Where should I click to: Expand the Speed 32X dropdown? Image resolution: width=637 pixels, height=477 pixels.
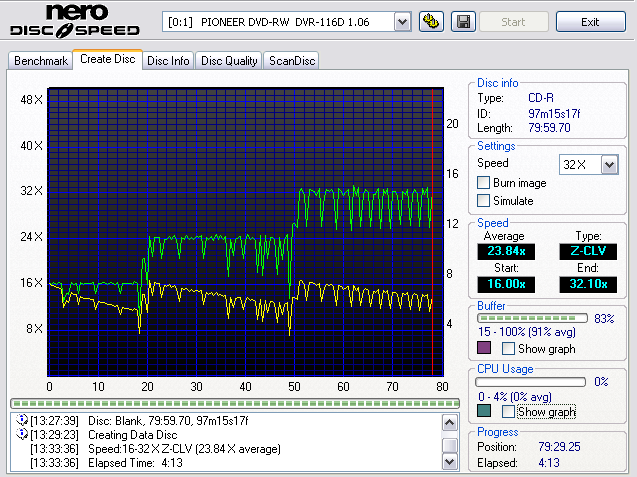(609, 164)
